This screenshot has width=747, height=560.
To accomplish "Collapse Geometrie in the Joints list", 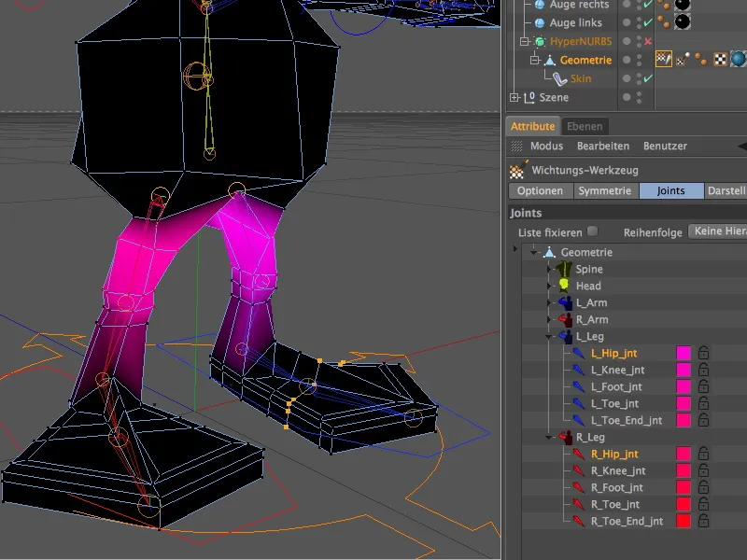I will tap(533, 252).
